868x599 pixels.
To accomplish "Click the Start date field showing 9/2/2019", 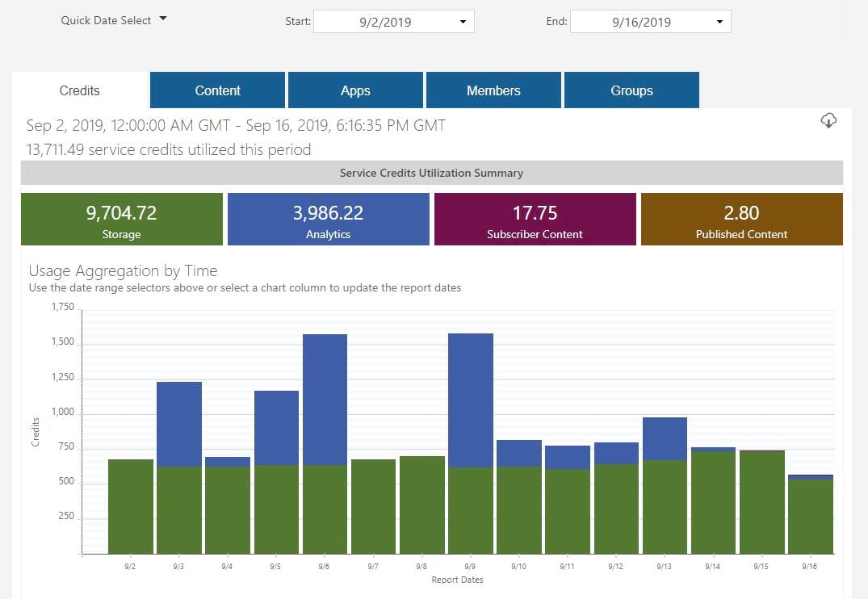I will click(393, 22).
